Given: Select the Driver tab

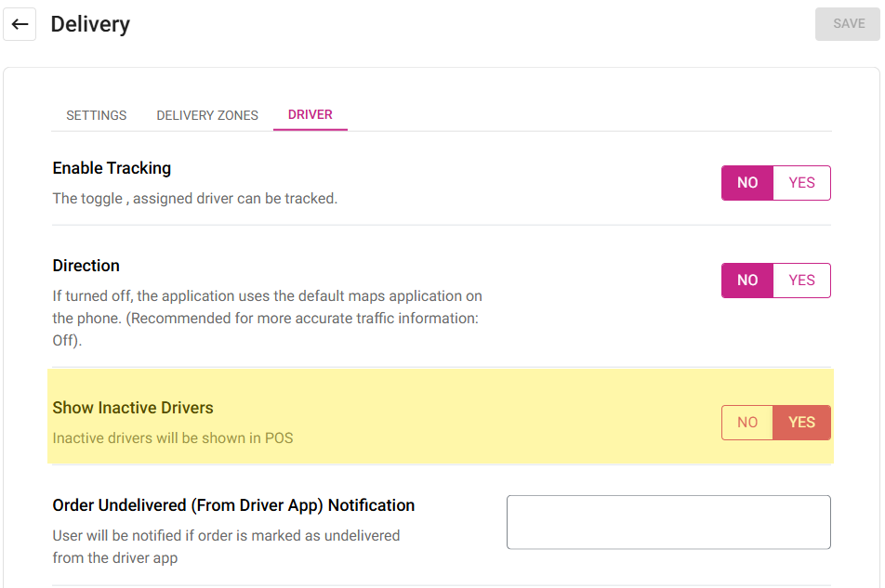Looking at the screenshot, I should 310,114.
